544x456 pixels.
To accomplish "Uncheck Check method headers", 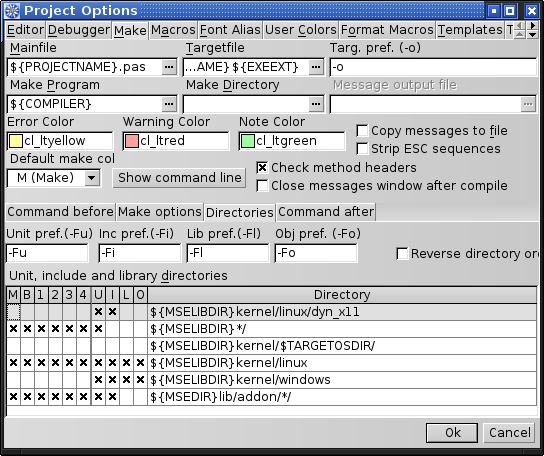I will [x=262, y=168].
